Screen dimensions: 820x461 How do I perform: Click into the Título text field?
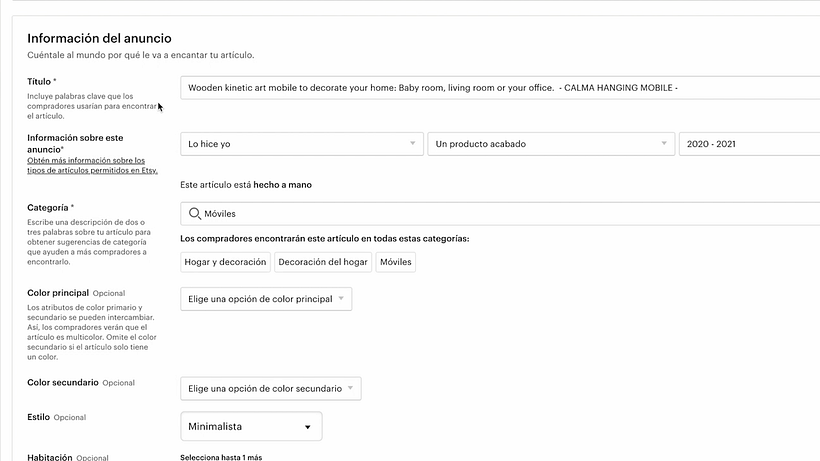(x=500, y=88)
